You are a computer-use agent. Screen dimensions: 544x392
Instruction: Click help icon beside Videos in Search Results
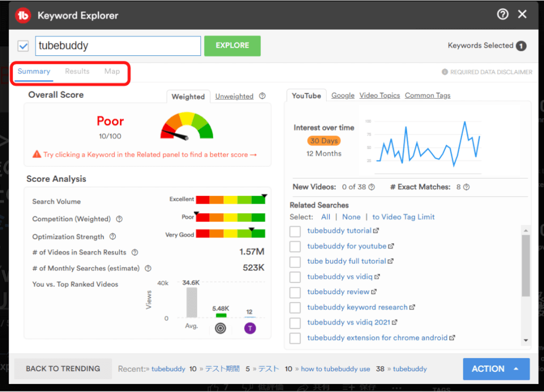point(134,252)
